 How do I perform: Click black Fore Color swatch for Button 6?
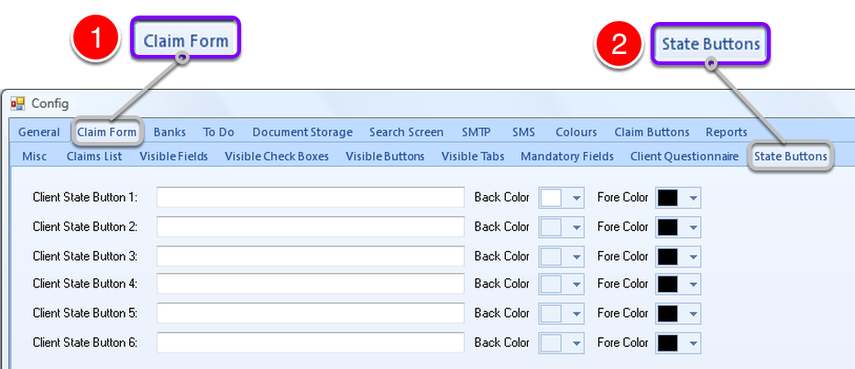point(668,343)
